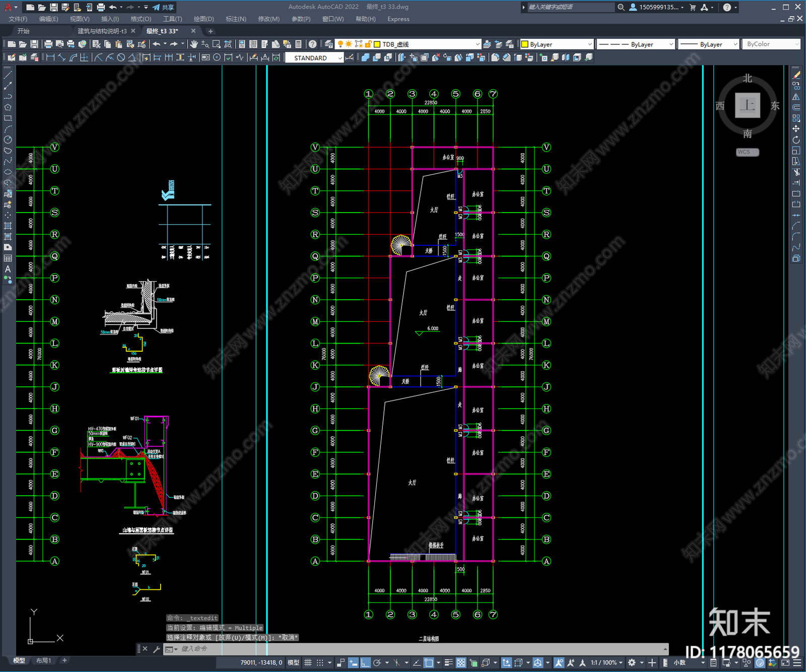Click the Pan hand tool icon
This screenshot has height=672, width=806.
coord(194,44)
